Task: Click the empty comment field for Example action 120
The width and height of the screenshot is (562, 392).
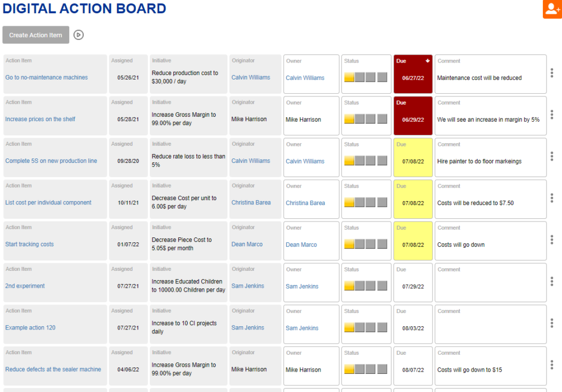Action: click(490, 327)
